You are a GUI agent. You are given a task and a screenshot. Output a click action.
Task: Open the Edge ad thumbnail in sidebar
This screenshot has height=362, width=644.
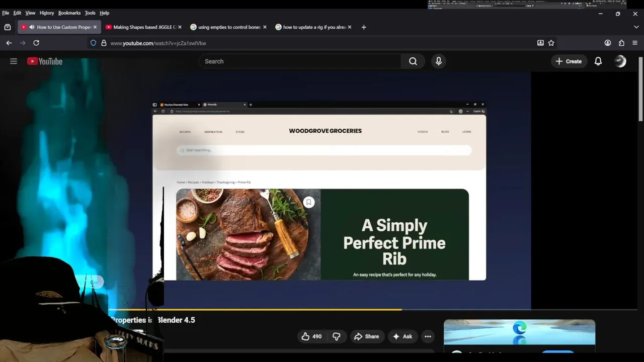[x=519, y=332]
